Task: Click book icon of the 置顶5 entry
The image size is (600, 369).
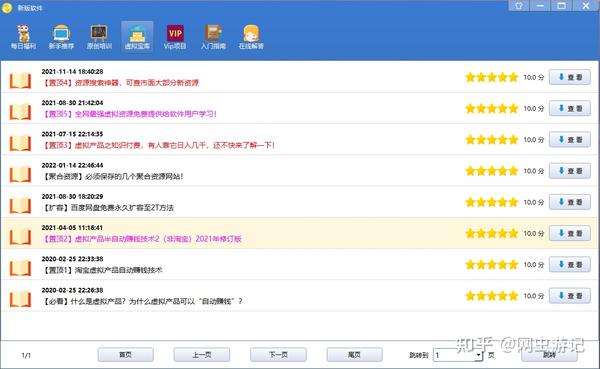Action: click(20, 112)
